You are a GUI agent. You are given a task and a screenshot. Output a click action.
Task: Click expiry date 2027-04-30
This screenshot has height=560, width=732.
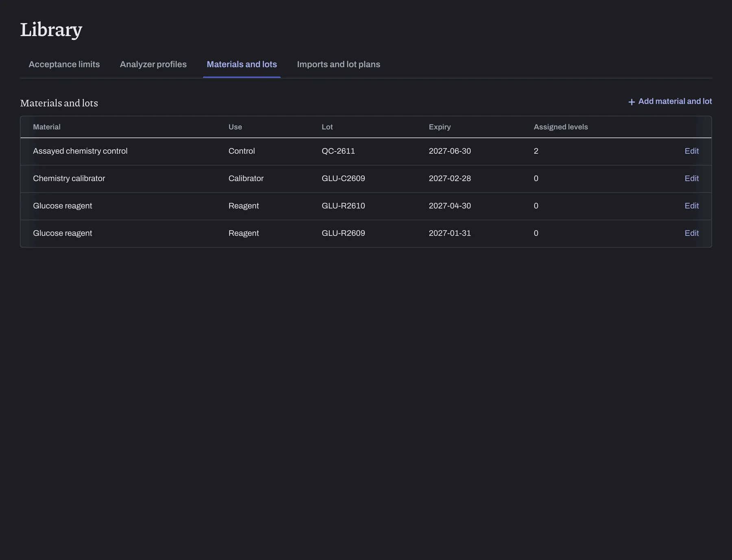450,206
